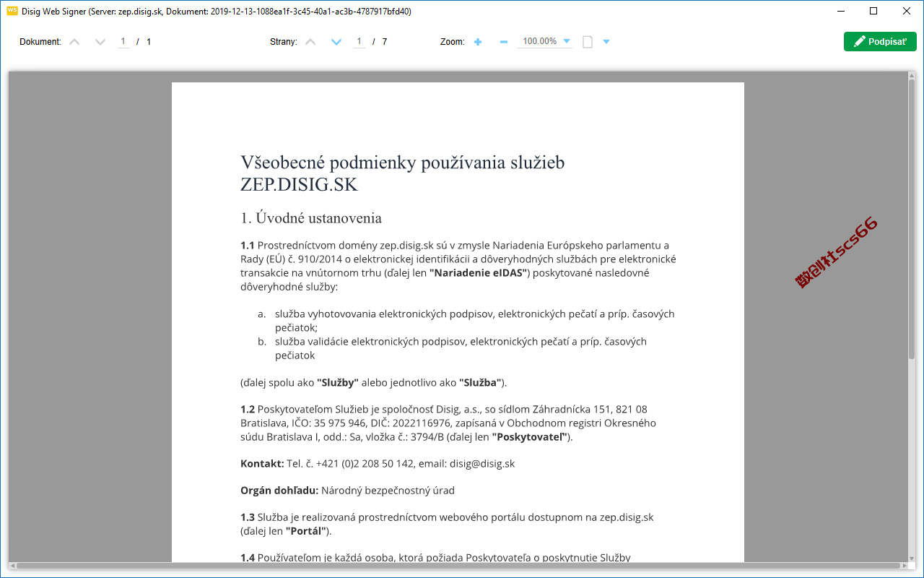The width and height of the screenshot is (924, 578).
Task: Go to previous document with up arrow
Action: tap(74, 42)
